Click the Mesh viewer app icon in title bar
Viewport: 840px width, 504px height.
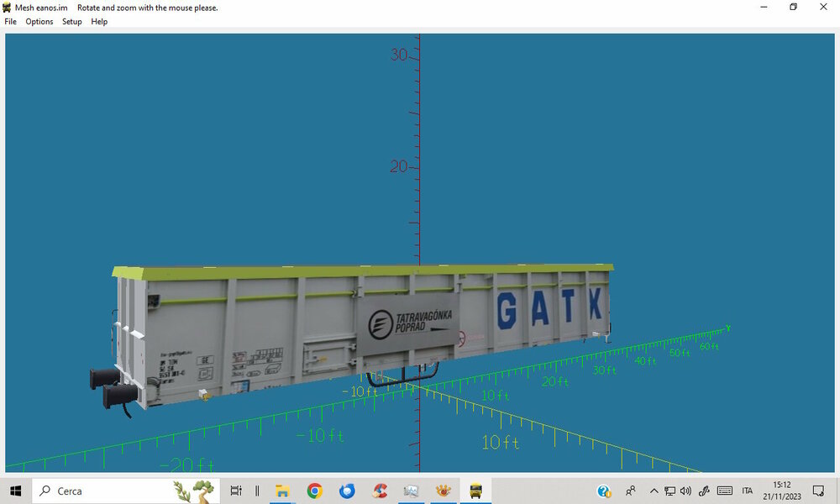click(x=7, y=8)
